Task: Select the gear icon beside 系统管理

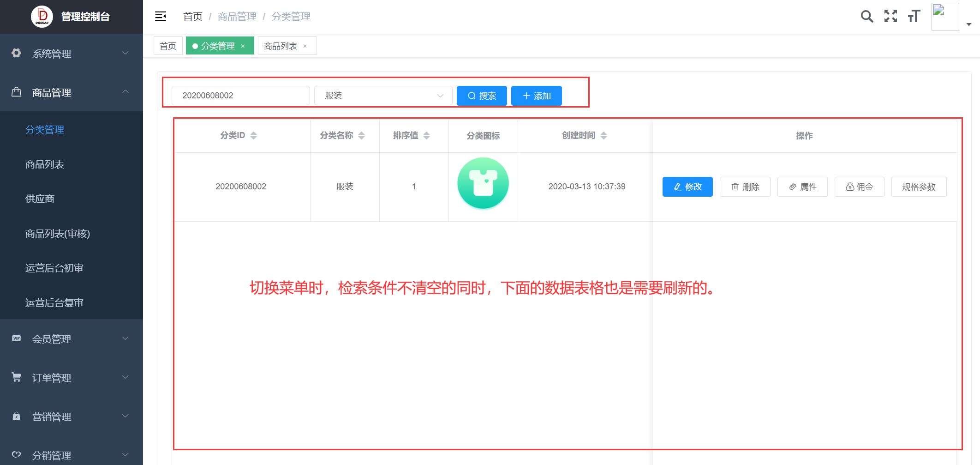Action: coord(16,53)
